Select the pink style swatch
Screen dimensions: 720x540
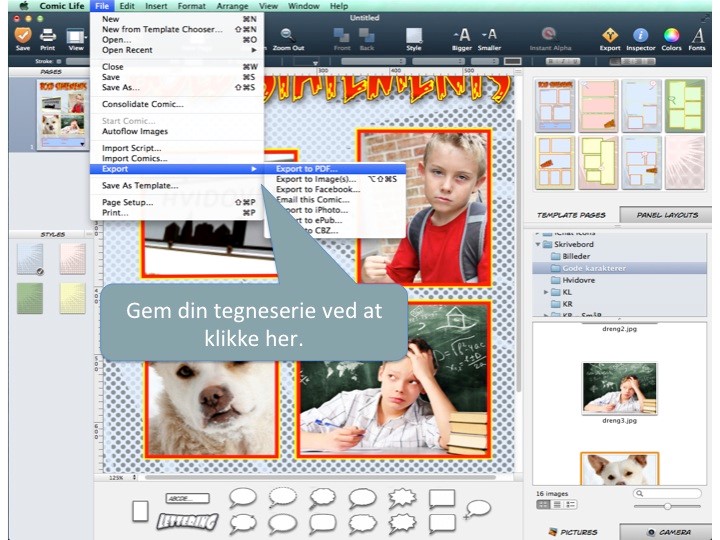[x=73, y=259]
